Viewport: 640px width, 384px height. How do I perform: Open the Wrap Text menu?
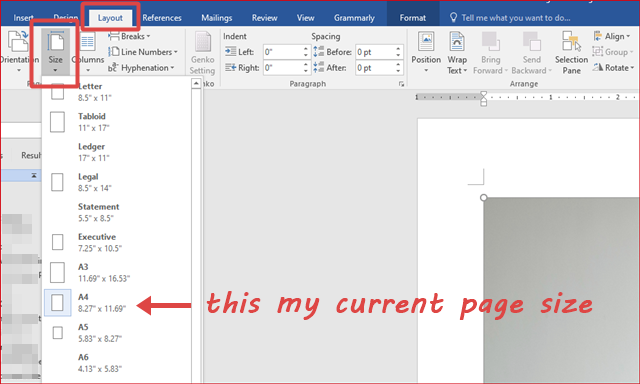[x=457, y=52]
